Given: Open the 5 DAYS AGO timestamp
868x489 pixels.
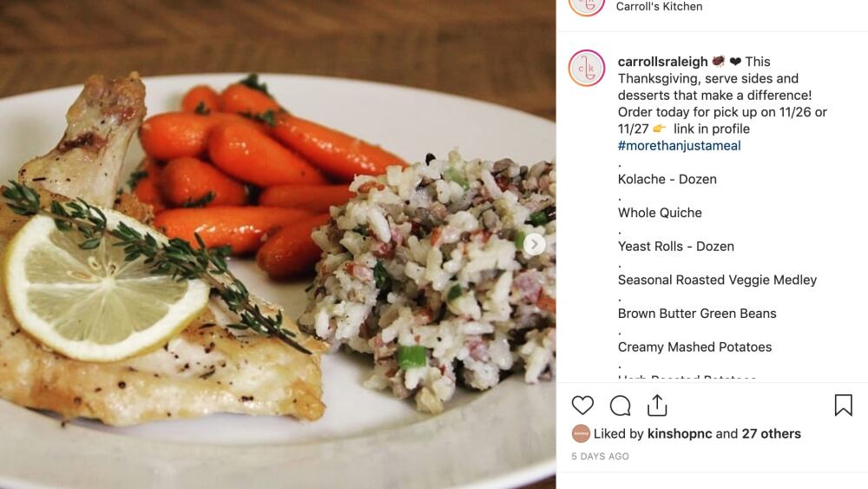Looking at the screenshot, I should pyautogui.click(x=600, y=456).
